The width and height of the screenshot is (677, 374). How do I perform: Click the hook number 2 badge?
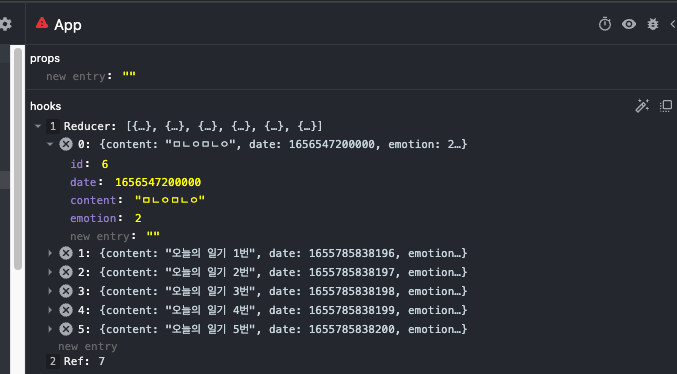click(x=53, y=361)
